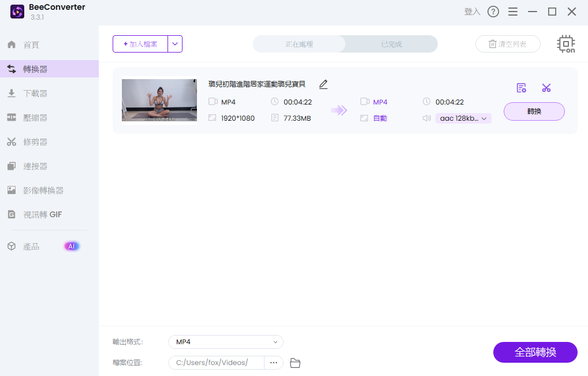
Task: Click 清空列表 clear list button
Action: 508,44
